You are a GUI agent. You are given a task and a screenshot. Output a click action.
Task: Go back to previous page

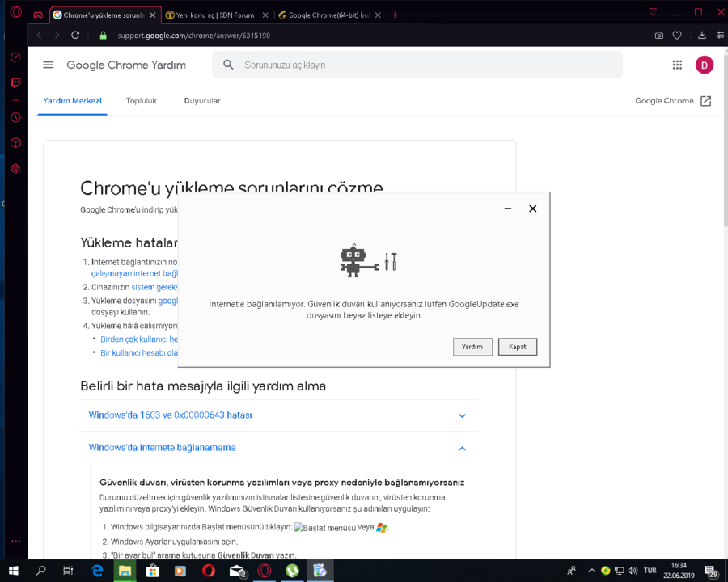[40, 36]
